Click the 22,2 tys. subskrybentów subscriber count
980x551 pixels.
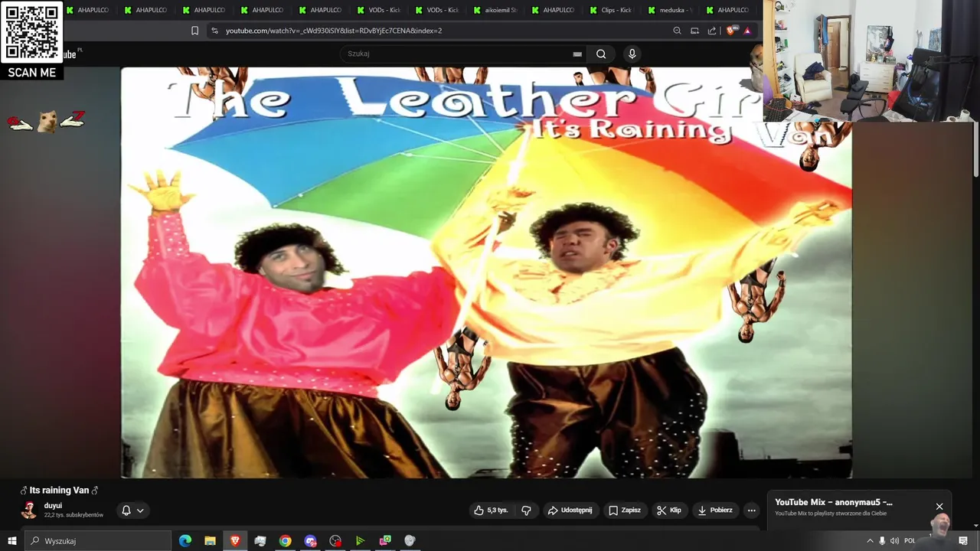73,515
